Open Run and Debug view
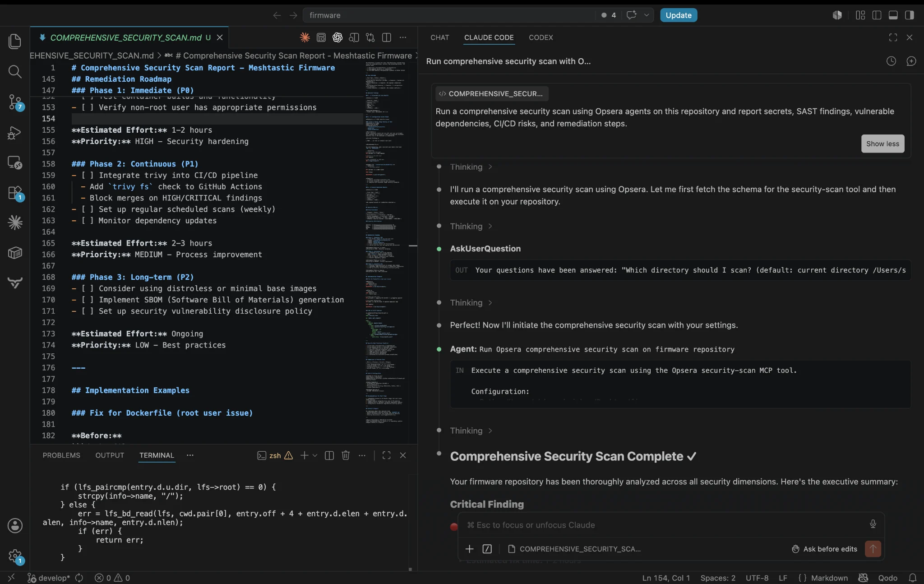This screenshot has width=924, height=584. point(15,132)
